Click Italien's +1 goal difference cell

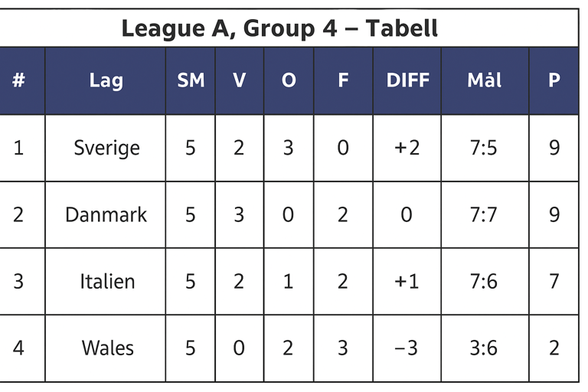coord(407,281)
